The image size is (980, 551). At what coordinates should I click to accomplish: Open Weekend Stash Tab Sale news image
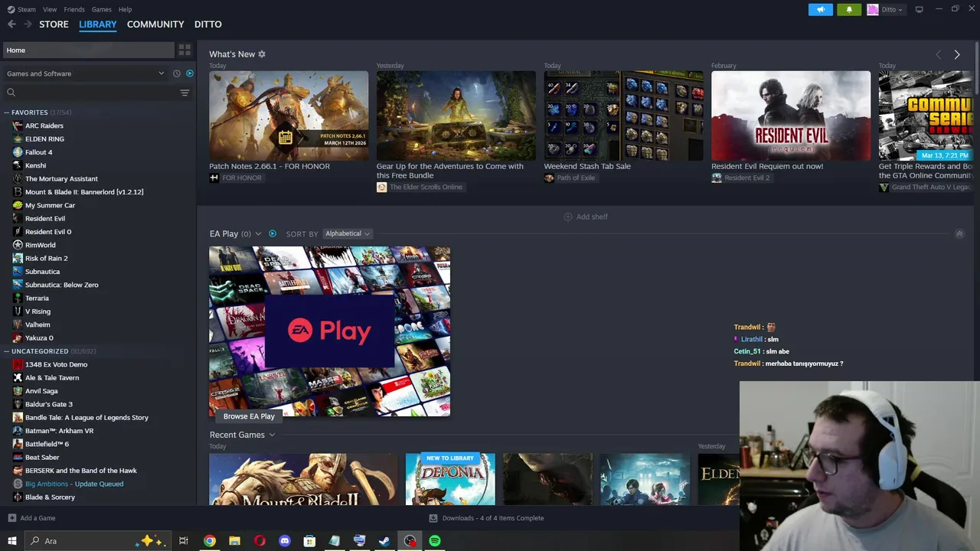[623, 116]
